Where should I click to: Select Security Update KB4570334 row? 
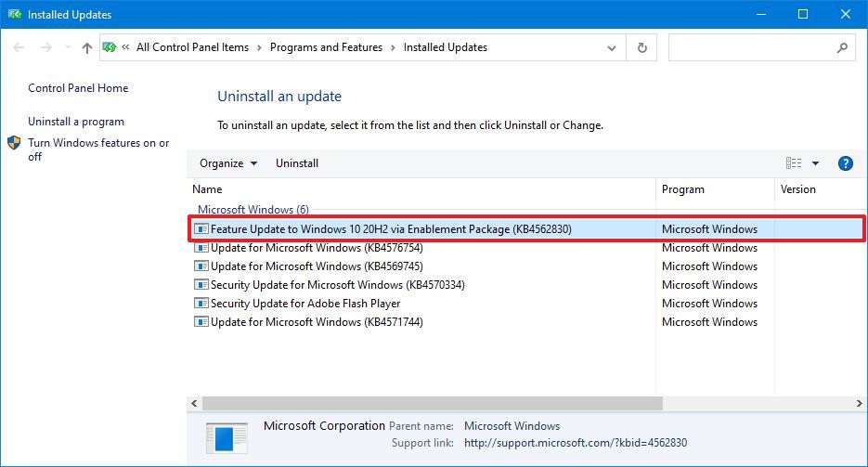[x=338, y=285]
